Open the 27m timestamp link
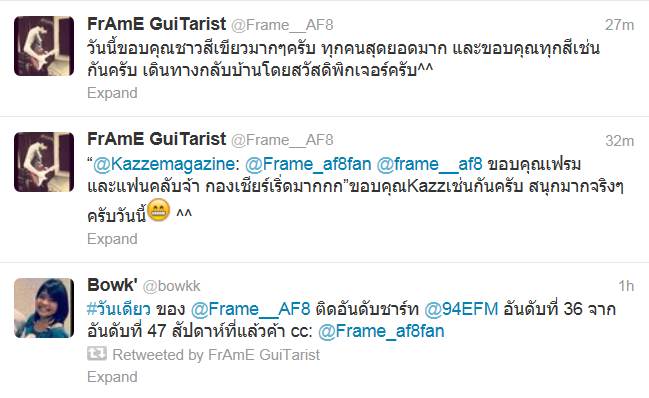The image size is (649, 398). click(619, 25)
